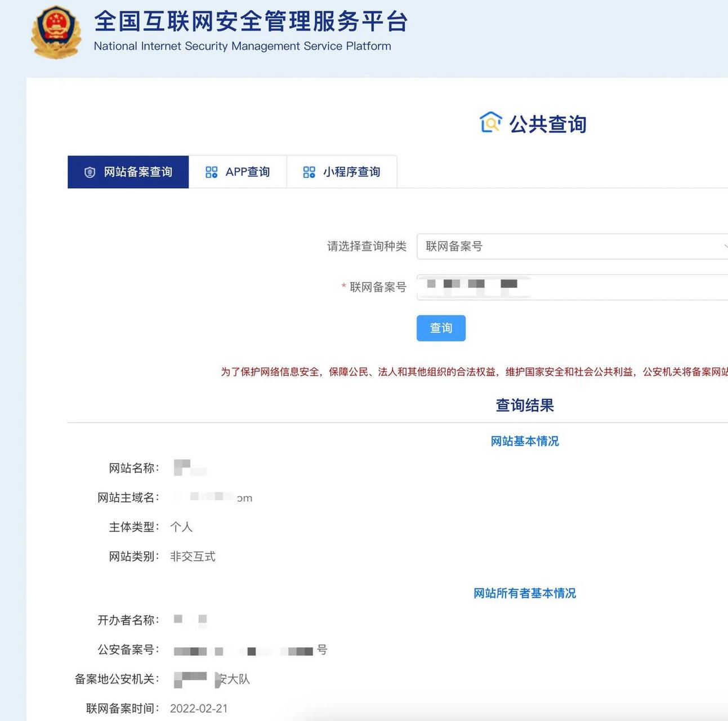Click the filing date 2022-02-21
The height and width of the screenshot is (721, 728).
click(x=199, y=709)
